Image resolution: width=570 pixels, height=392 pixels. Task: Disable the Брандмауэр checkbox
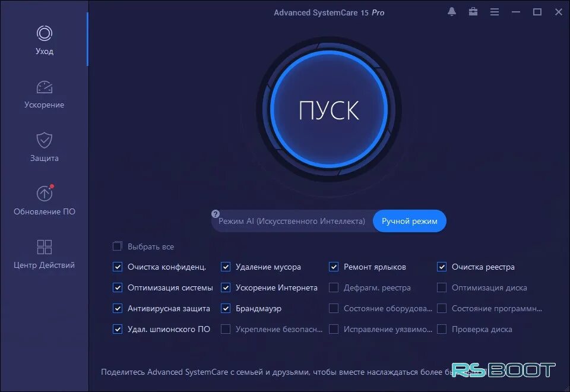click(x=226, y=308)
